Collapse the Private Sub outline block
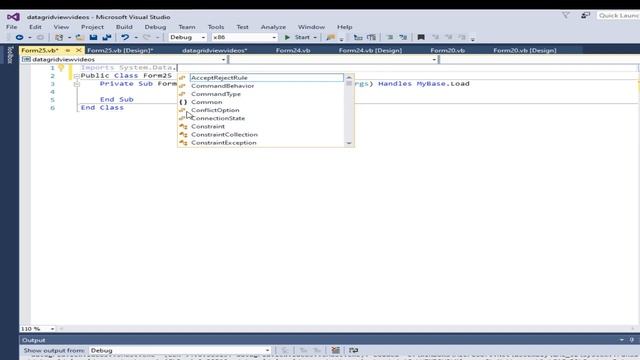The width and height of the screenshot is (640, 360). click(x=77, y=84)
